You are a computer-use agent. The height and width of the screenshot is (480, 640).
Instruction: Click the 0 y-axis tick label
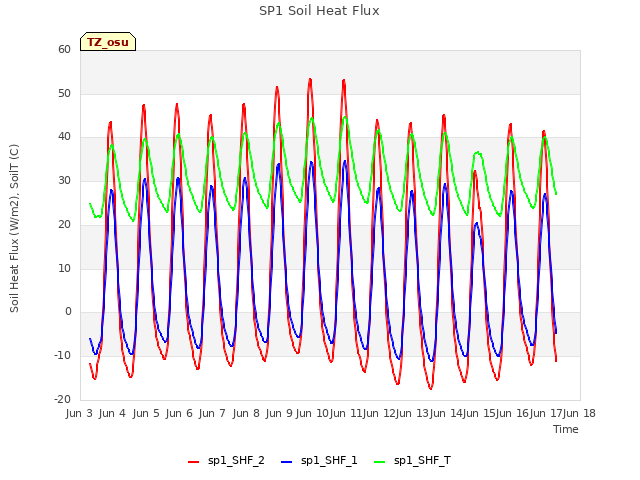pyautogui.click(x=68, y=312)
